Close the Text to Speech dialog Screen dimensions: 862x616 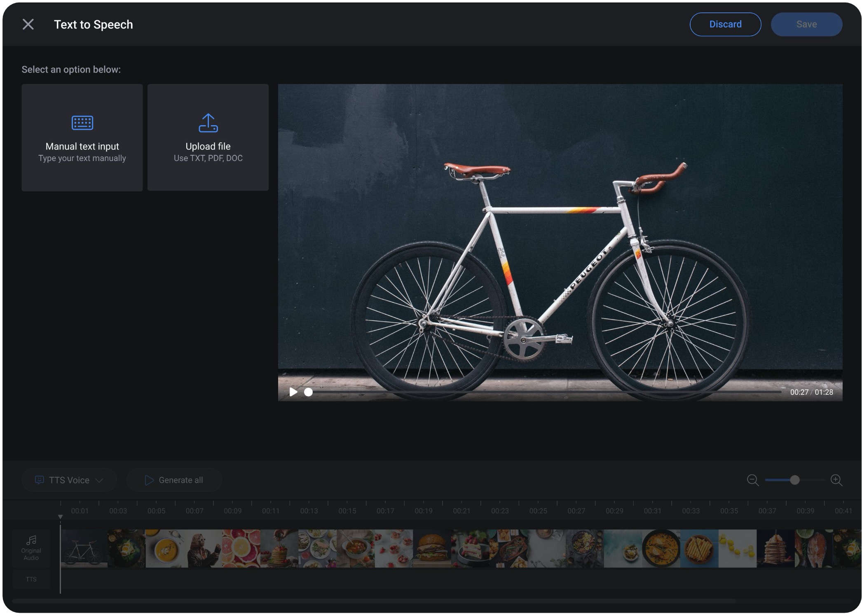click(28, 24)
